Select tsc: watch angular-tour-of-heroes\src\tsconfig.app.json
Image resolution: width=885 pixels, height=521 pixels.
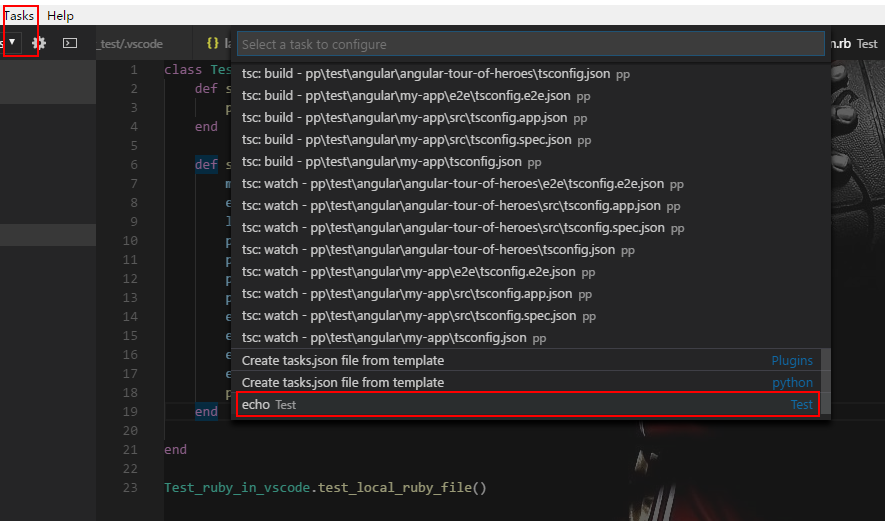point(531,205)
